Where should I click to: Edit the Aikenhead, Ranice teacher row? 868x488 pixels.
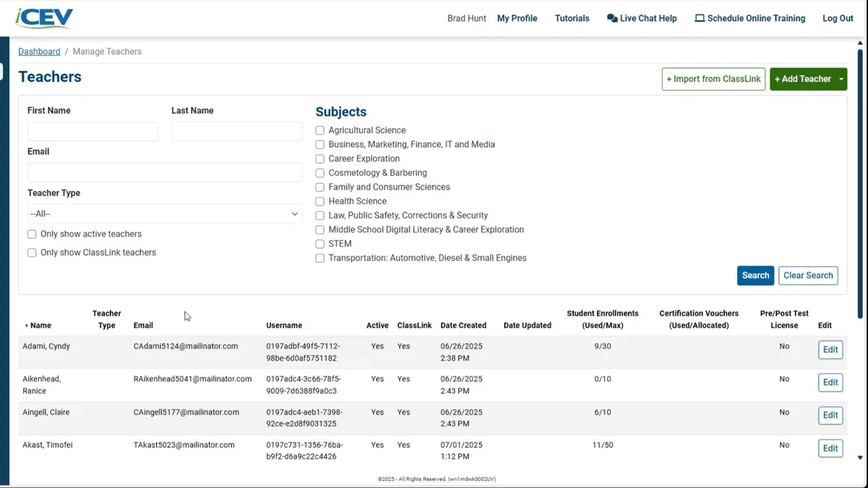[830, 382]
